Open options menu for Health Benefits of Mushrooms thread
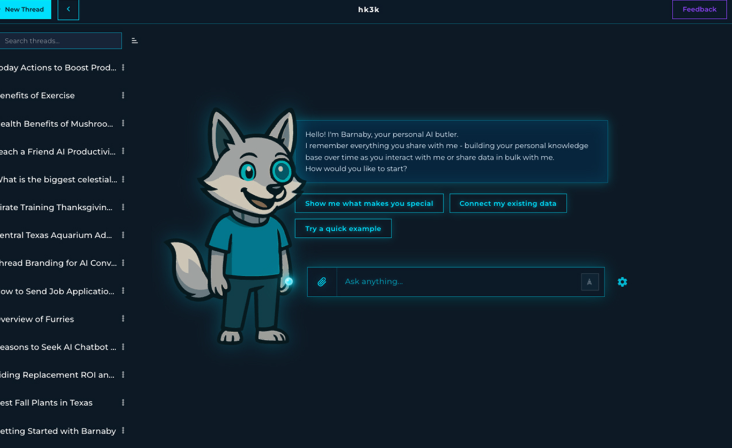Viewport: 732px width, 448px height. pyautogui.click(x=123, y=123)
